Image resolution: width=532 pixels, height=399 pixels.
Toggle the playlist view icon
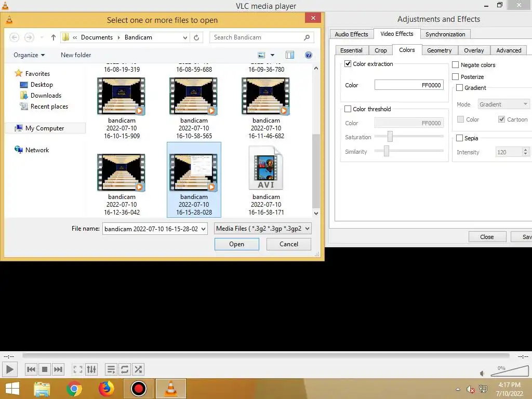[x=111, y=369]
